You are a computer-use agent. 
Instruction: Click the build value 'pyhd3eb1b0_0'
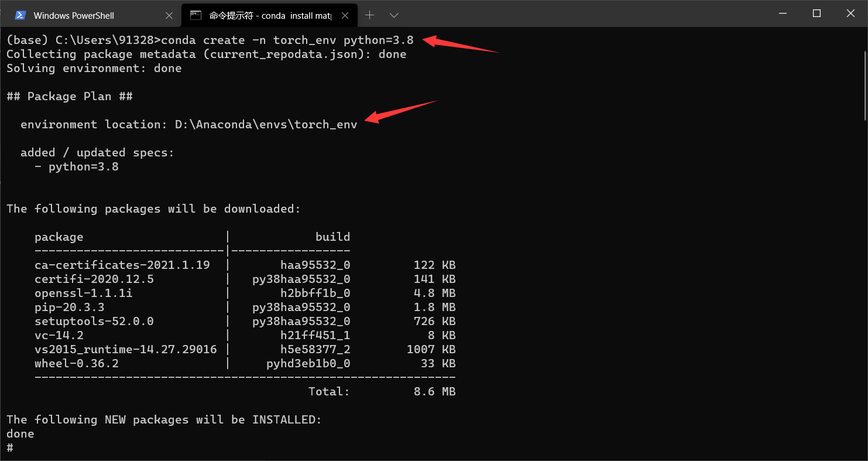click(308, 364)
